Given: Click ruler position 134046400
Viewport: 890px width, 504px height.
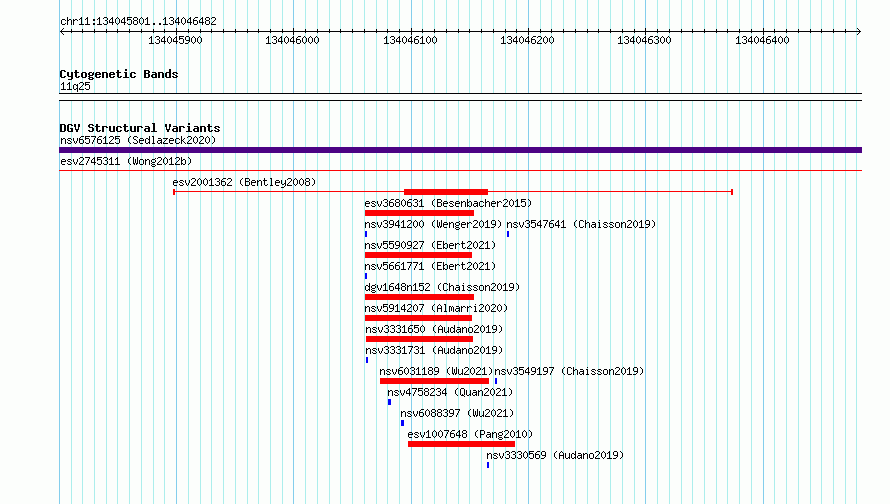Looking at the screenshot, I should coord(762,40).
